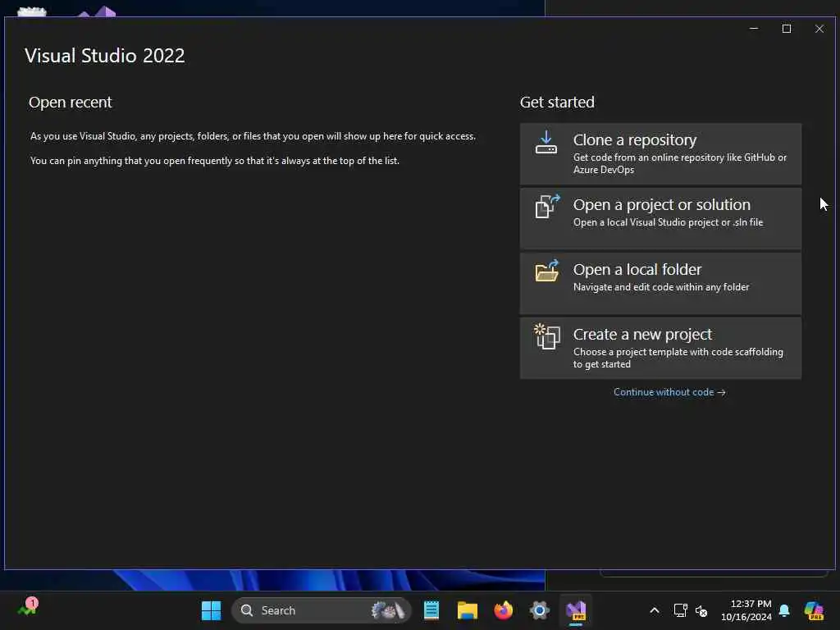Minimize the Visual Studio 2022 window
This screenshot has width=840, height=630.
click(754, 29)
